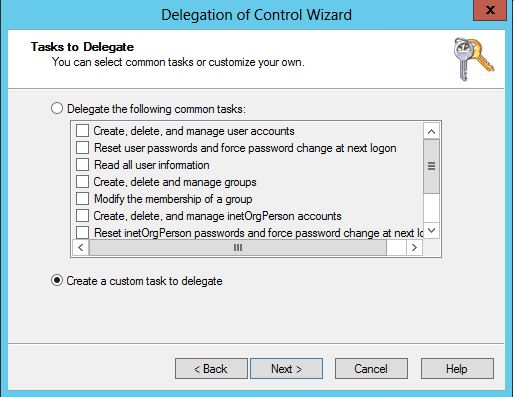The height and width of the screenshot is (397, 514).
Task: Go back with the < Back button
Action: (211, 369)
